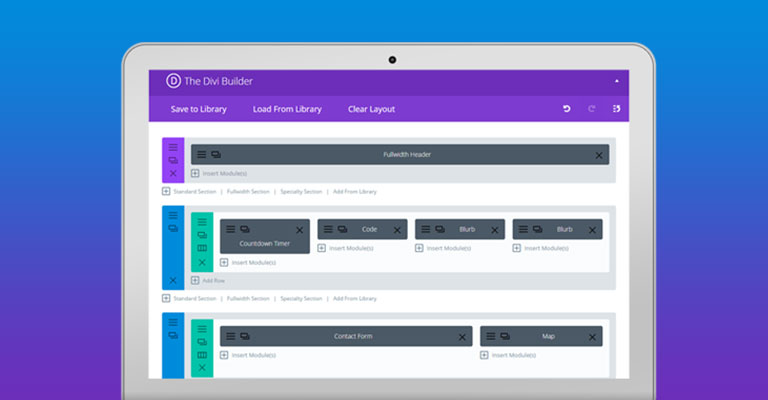768x400 pixels.
Task: Click the Divi logo icon
Action: tap(173, 81)
